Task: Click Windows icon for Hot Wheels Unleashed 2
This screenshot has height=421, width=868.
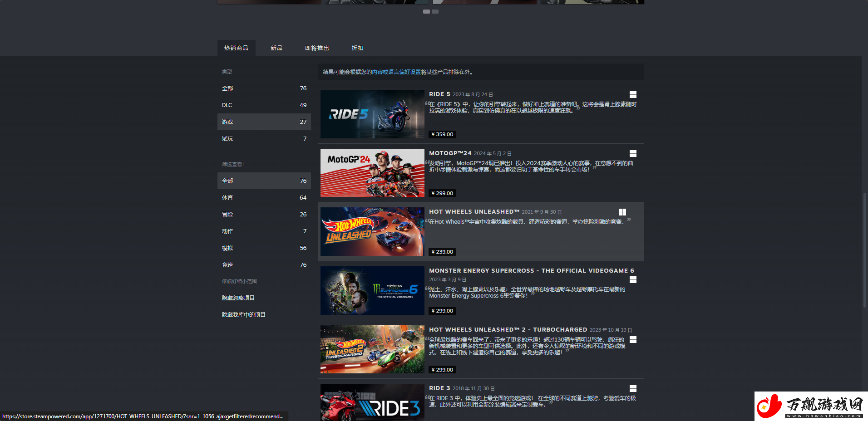Action: point(633,339)
